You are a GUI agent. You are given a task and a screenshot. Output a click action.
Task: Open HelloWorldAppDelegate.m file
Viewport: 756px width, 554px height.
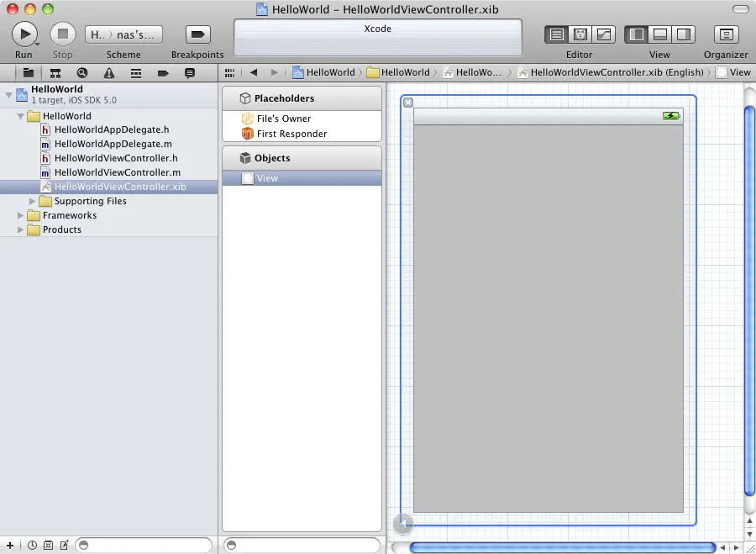[x=113, y=144]
